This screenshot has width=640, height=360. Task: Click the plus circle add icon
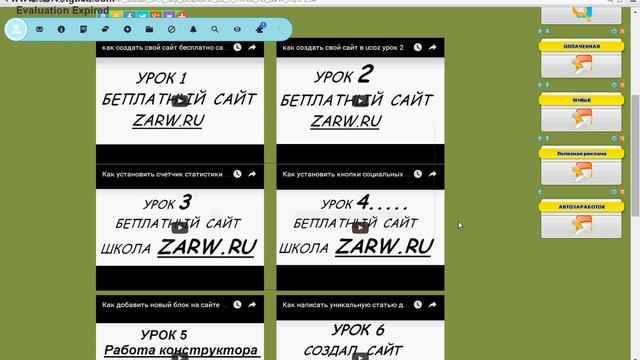pyautogui.click(x=127, y=29)
